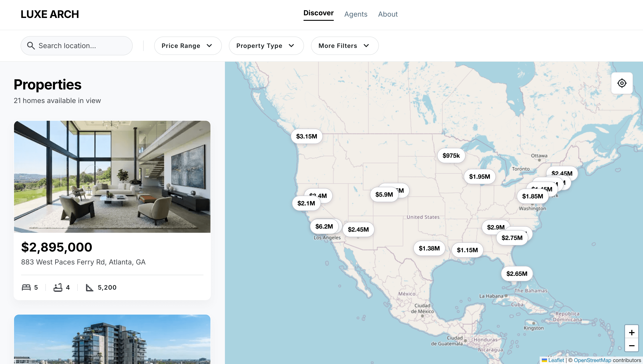Select the $3.15M map marker

pyautogui.click(x=307, y=136)
